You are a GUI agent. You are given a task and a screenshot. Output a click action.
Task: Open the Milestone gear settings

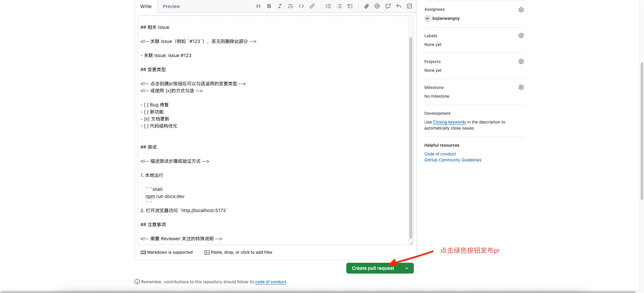[x=521, y=87]
